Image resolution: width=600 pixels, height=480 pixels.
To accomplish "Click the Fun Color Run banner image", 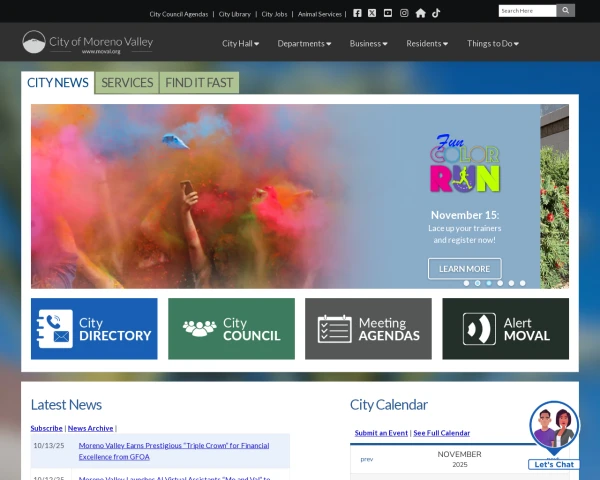I will pos(285,196).
